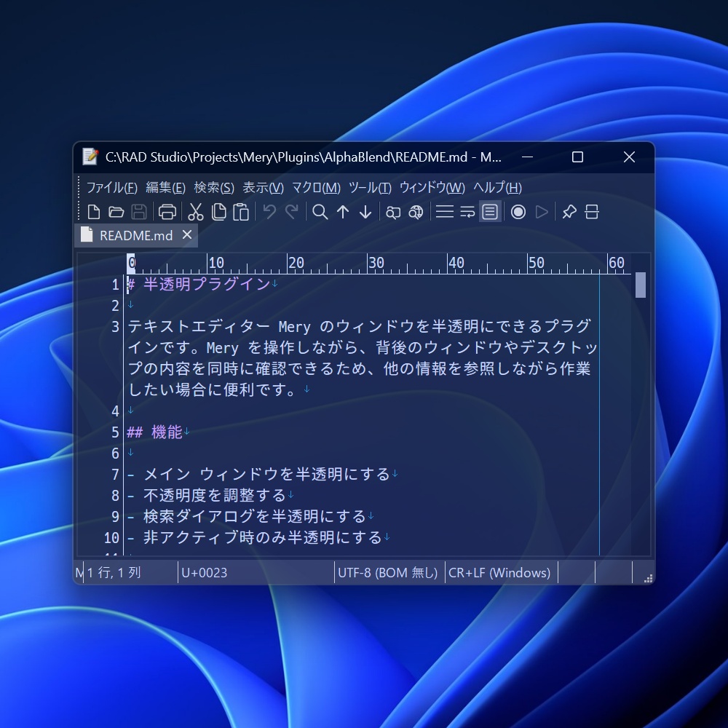
Task: Click line number 3 in the gutter
Action: click(x=115, y=327)
